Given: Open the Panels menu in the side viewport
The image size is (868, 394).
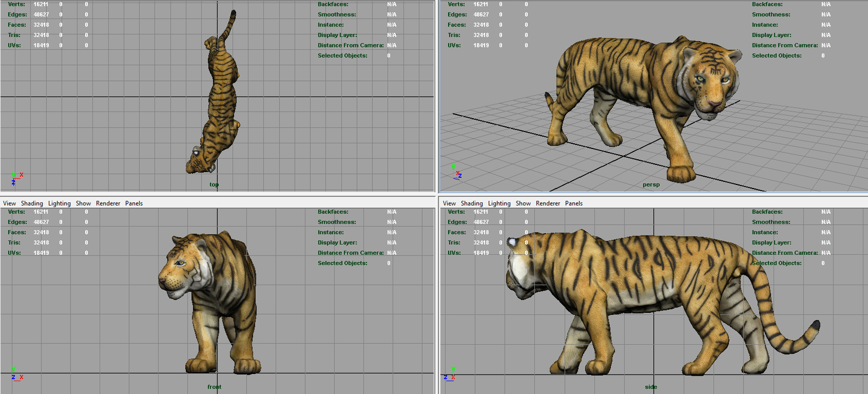Looking at the screenshot, I should click(574, 203).
